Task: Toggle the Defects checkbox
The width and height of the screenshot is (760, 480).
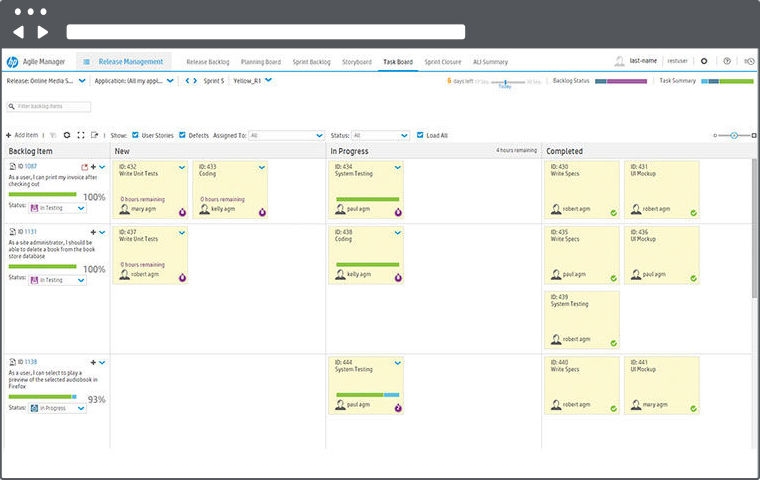Action: point(182,135)
